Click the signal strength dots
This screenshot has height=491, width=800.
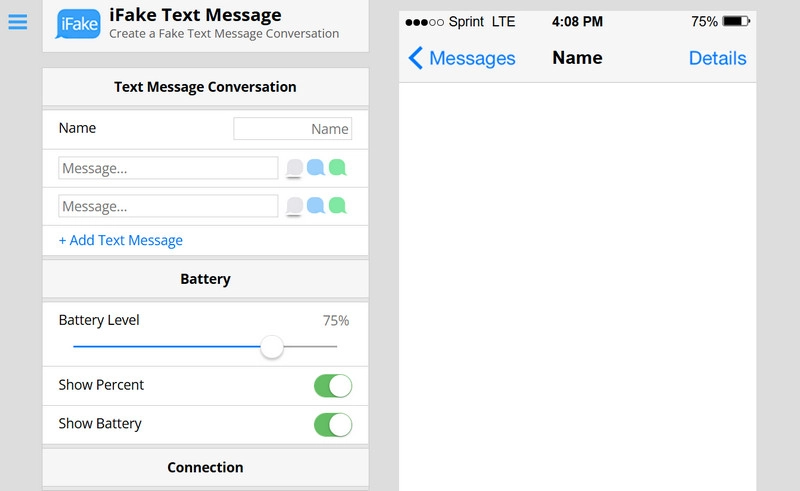[x=424, y=22]
